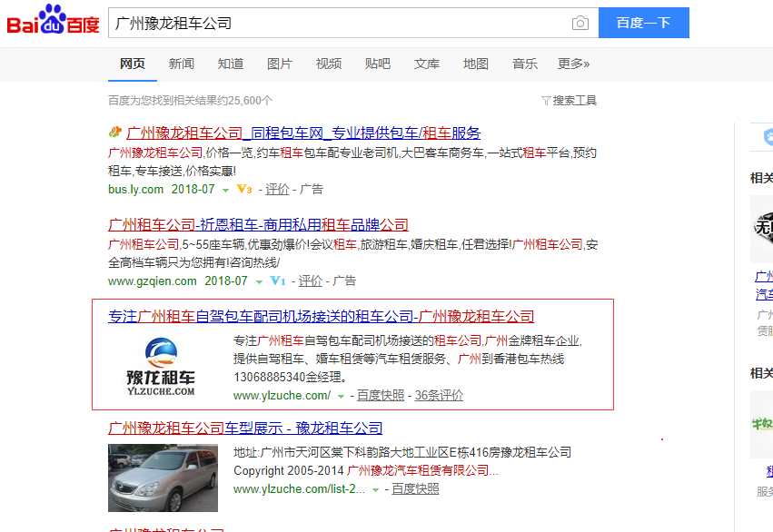
Task: Go to the 图片 tab
Action: (x=280, y=64)
